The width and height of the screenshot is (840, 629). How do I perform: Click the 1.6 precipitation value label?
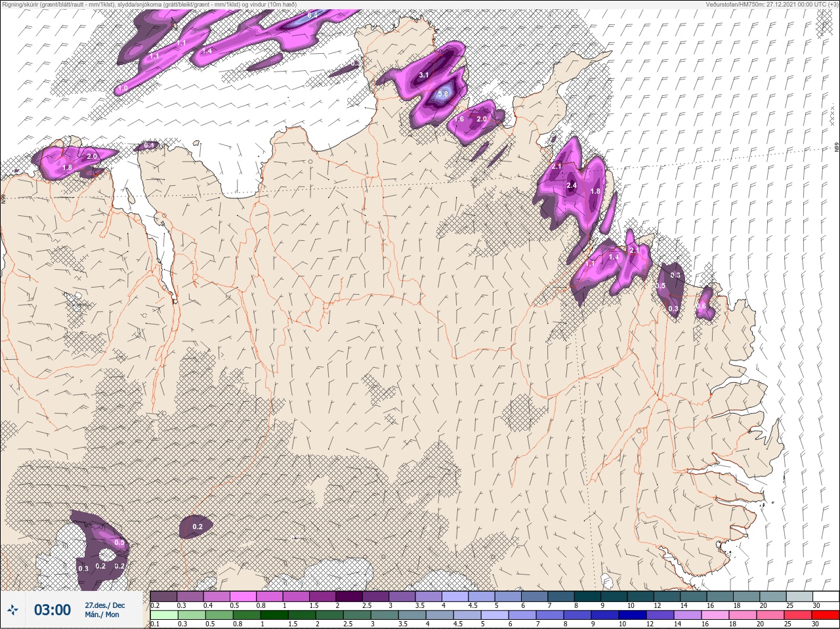(x=459, y=119)
